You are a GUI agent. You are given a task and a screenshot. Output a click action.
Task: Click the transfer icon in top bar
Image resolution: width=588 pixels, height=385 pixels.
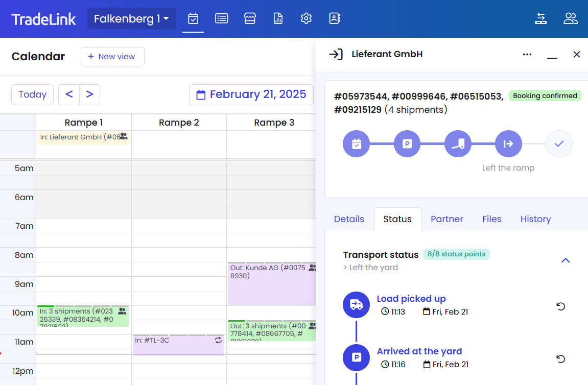[541, 19]
